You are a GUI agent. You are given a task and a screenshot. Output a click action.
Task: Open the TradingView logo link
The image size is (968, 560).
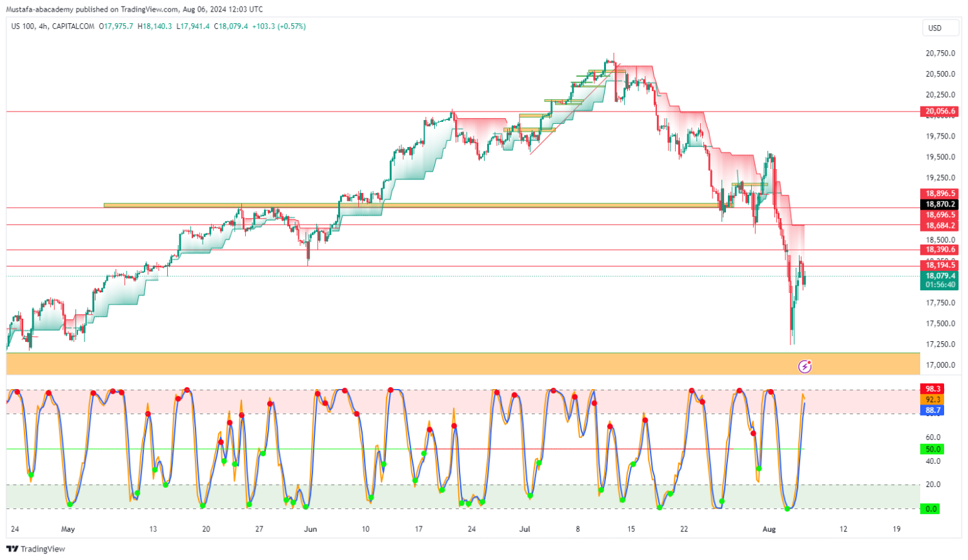(36, 549)
